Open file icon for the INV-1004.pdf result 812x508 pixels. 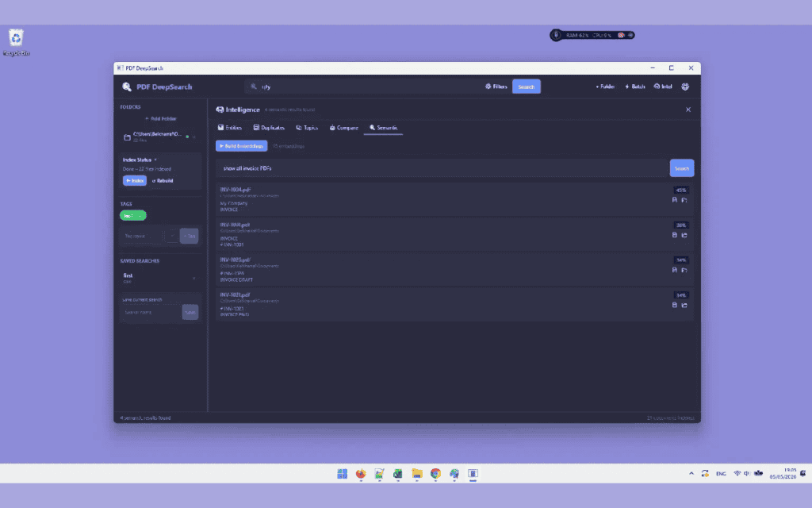(x=674, y=199)
